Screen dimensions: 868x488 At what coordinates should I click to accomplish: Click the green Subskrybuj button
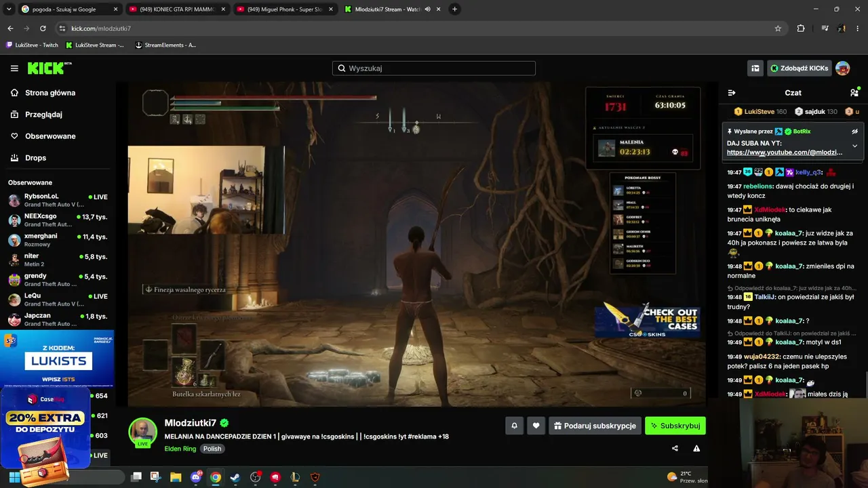click(x=675, y=426)
